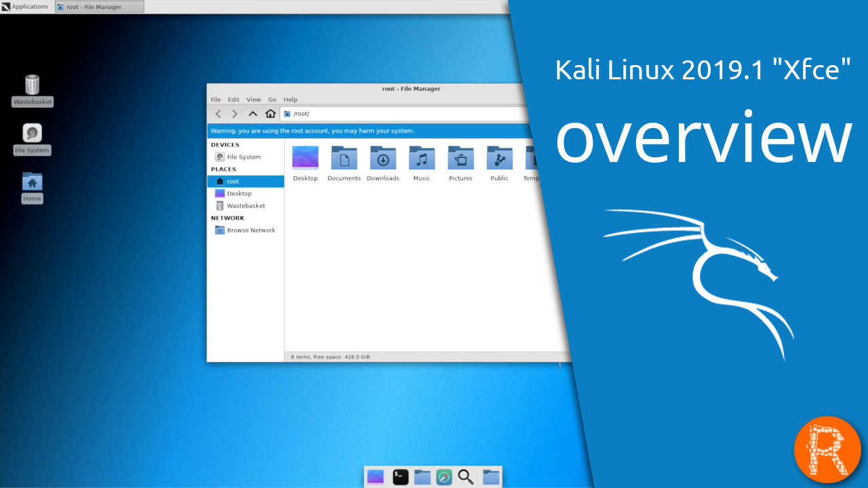Open the Go menu

[x=272, y=100]
